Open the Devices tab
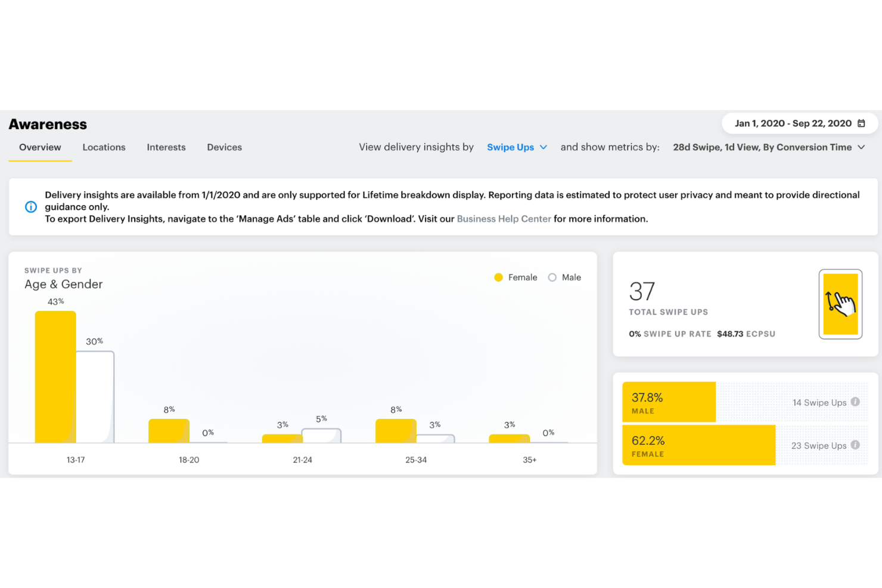The image size is (882, 588). pos(224,147)
